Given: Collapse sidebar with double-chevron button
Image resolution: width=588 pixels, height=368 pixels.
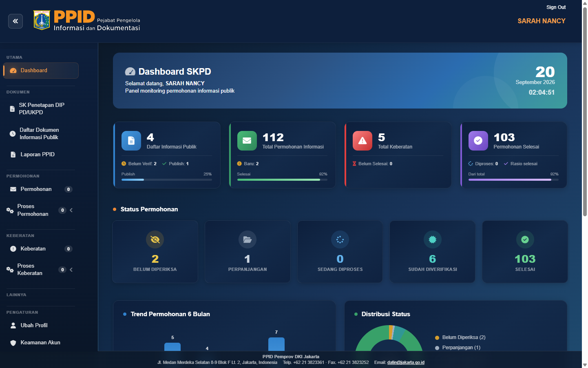Looking at the screenshot, I should pos(15,21).
